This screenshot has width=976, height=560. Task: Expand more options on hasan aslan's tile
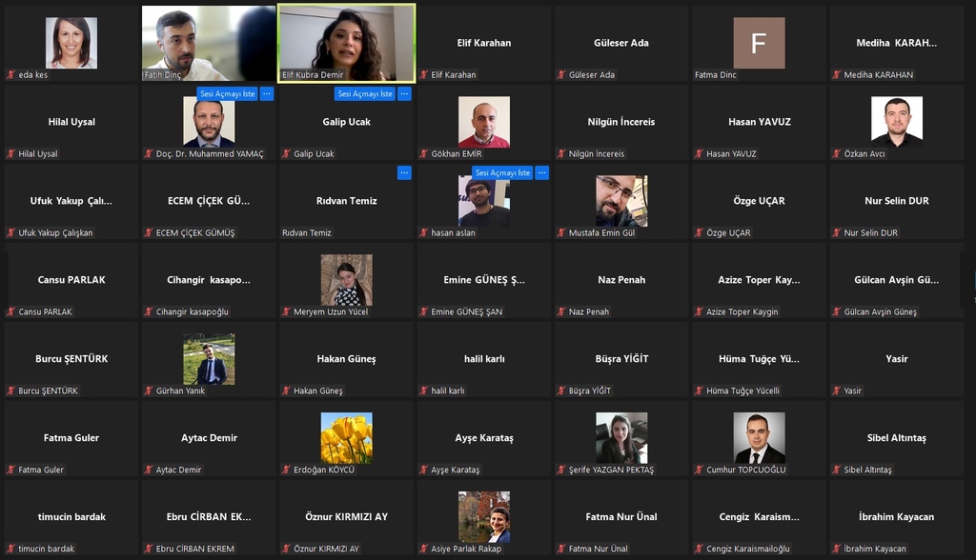(541, 173)
